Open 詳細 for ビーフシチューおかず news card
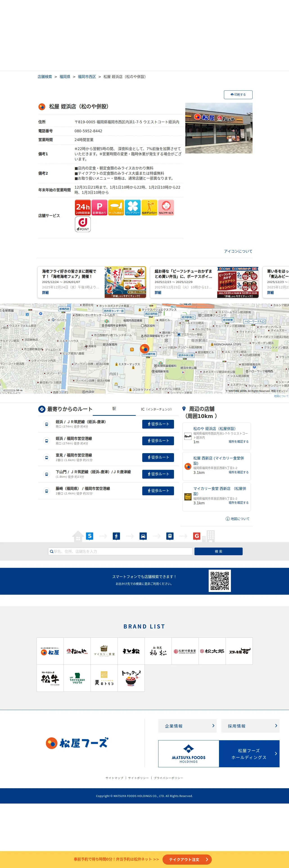The height and width of the screenshot is (868, 289). click(158, 293)
